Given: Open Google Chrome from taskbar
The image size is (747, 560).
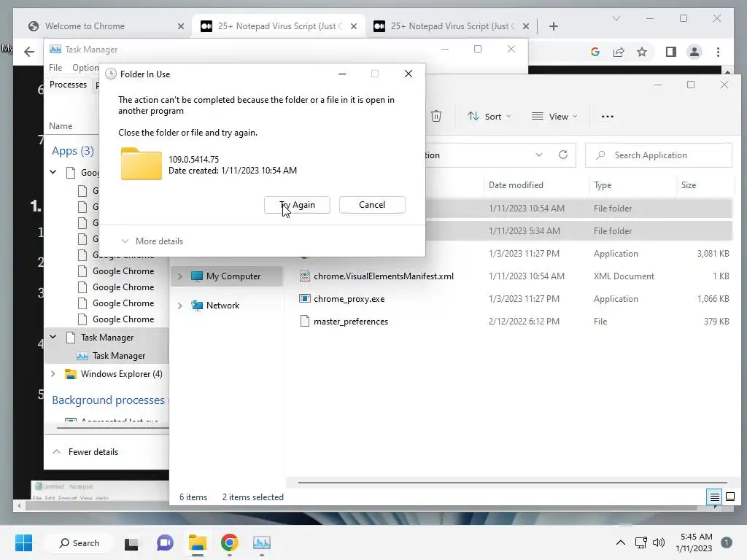Looking at the screenshot, I should click(229, 542).
